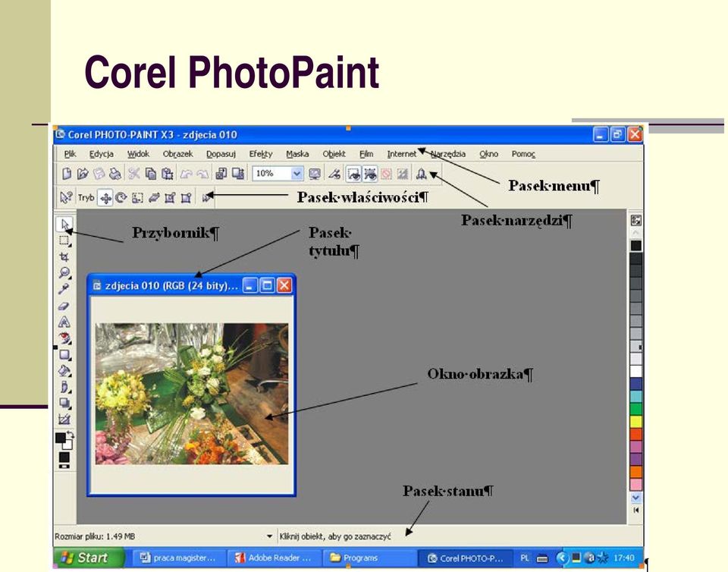The width and height of the screenshot is (728, 572).
Task: Expand the color palette with end arrow
Action: (635, 510)
